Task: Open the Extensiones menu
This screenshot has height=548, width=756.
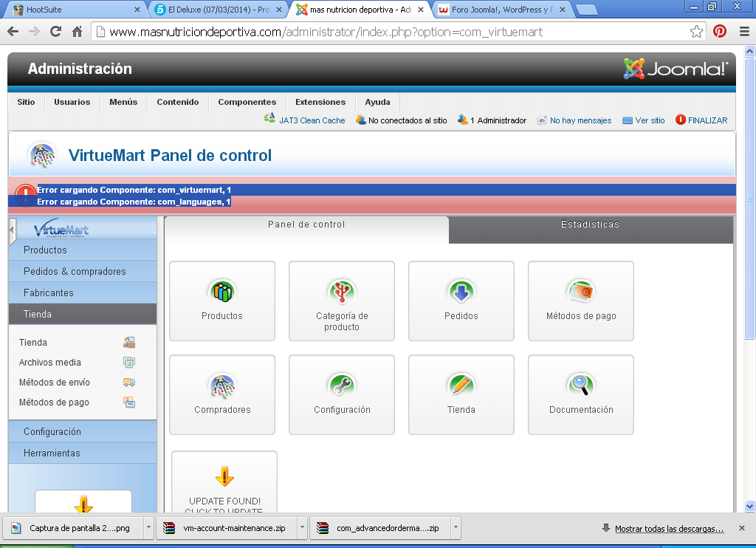Action: (320, 102)
